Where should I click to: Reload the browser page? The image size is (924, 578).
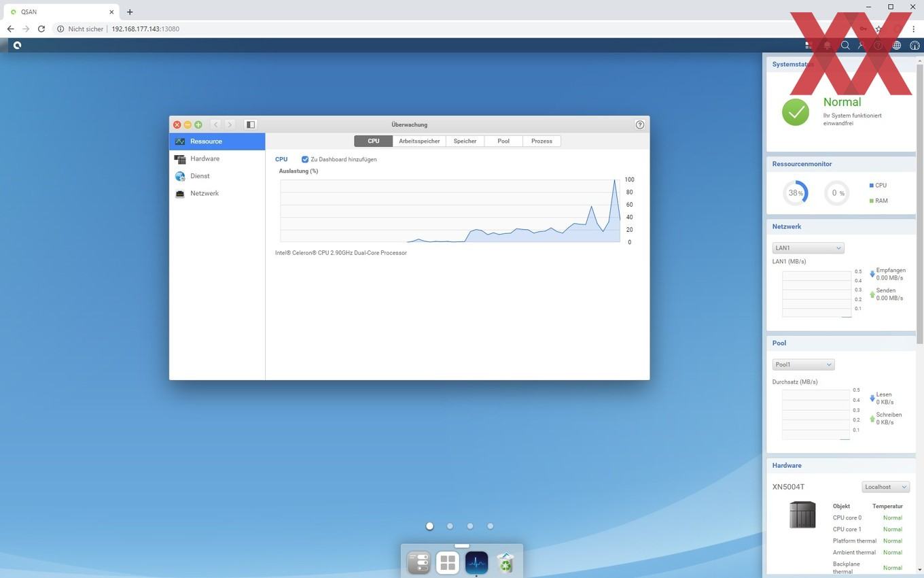pyautogui.click(x=41, y=29)
